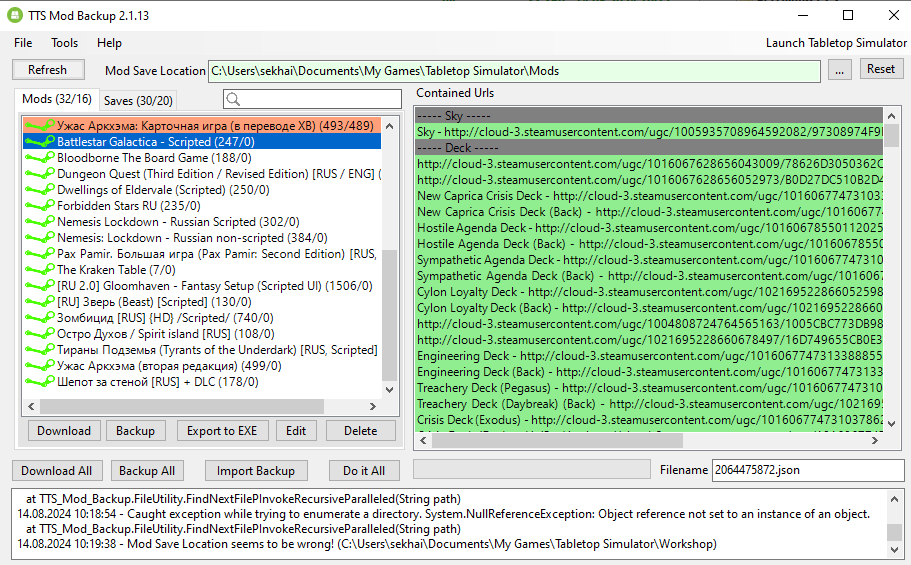Screen dimensions: 911x565
Task: Click the mod list horizontal scrollbar thumb
Action: (x=182, y=406)
